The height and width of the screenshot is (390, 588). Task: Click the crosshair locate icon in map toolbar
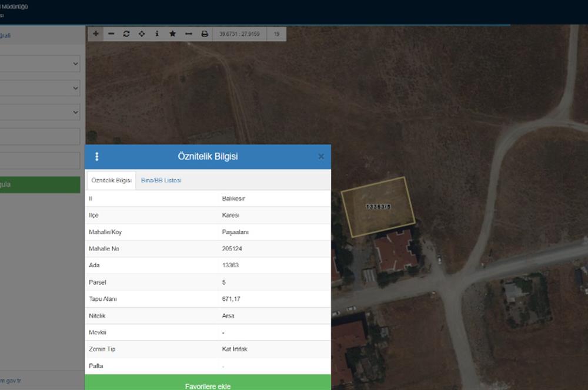142,34
